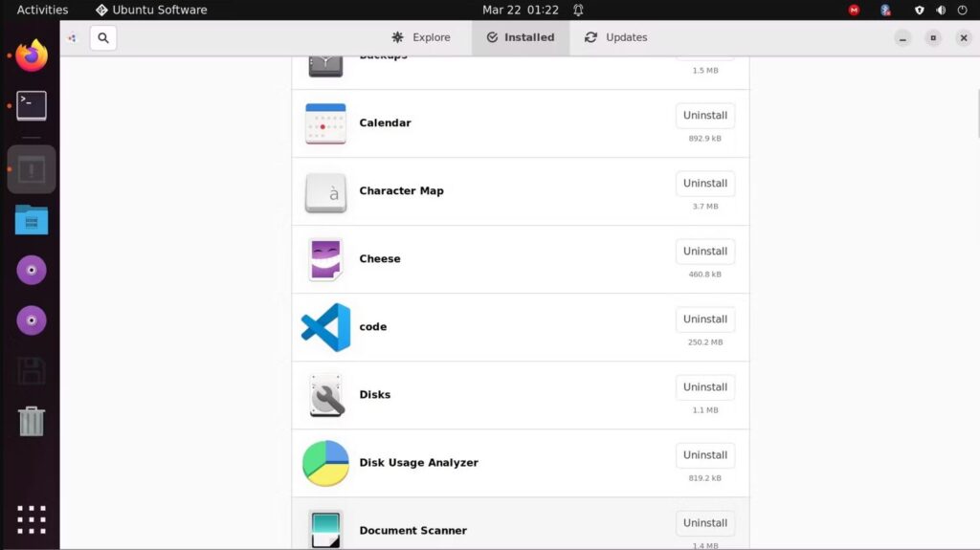Image resolution: width=980 pixels, height=550 pixels.
Task: Click the second disc icon in dock
Action: click(x=32, y=320)
